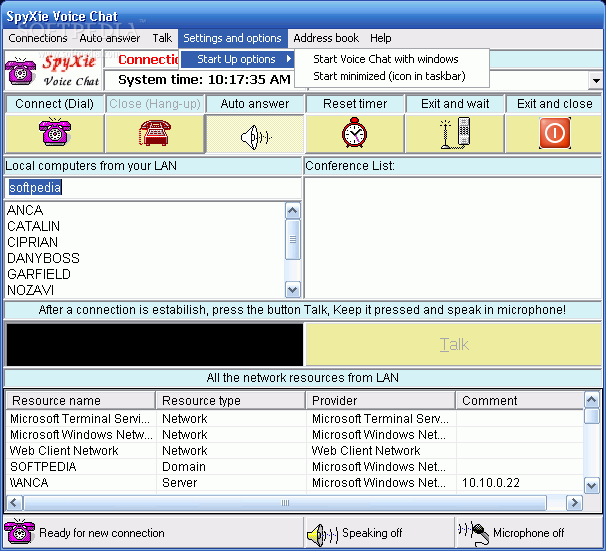This screenshot has width=606, height=551.
Task: Open the Address book menu
Action: [326, 38]
